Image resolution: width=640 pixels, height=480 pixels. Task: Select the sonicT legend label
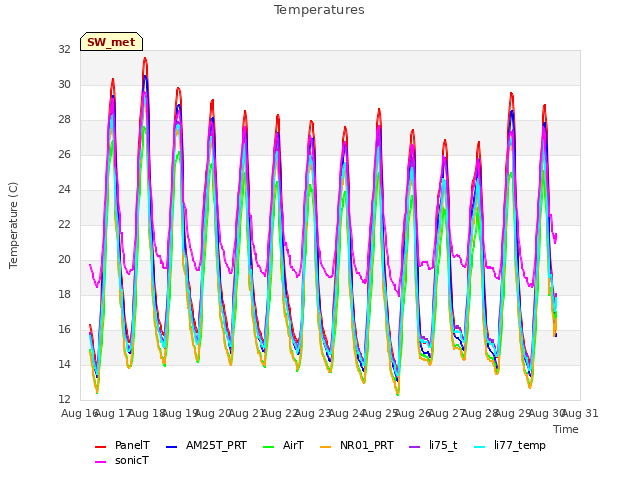(132, 460)
